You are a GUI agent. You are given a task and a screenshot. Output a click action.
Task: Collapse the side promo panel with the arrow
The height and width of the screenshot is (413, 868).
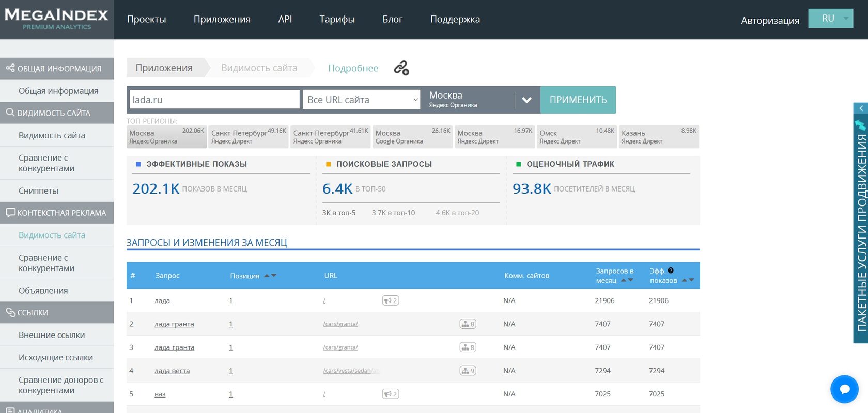click(861, 108)
